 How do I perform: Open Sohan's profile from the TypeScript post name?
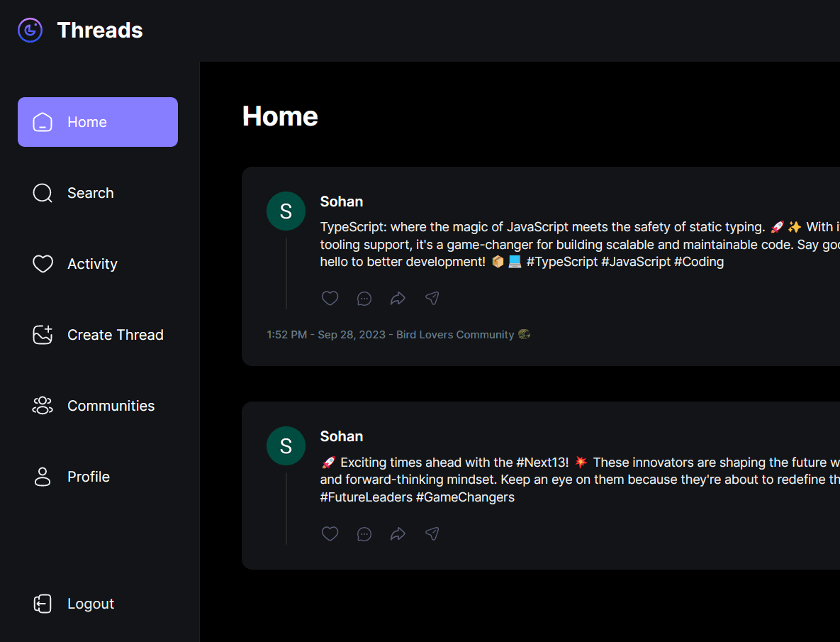pos(342,201)
